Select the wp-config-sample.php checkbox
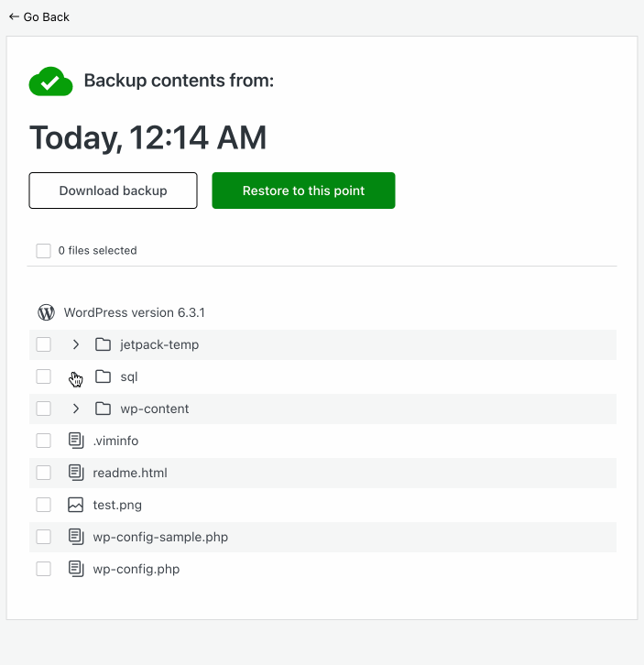The image size is (644, 665). pos(43,537)
